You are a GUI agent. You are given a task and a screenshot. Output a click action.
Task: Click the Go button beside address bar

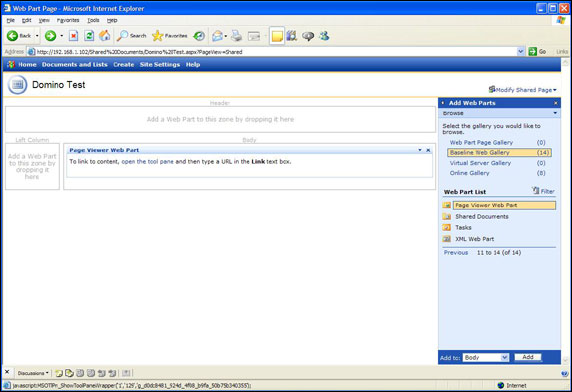pyautogui.click(x=538, y=52)
